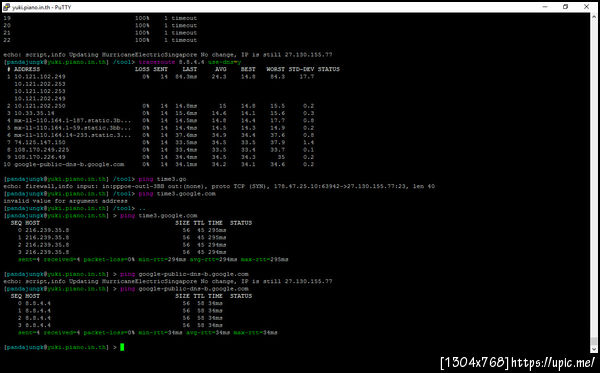Click the '84.3ms' LAST value of hop 1
The height and width of the screenshot is (373, 600).
point(186,77)
